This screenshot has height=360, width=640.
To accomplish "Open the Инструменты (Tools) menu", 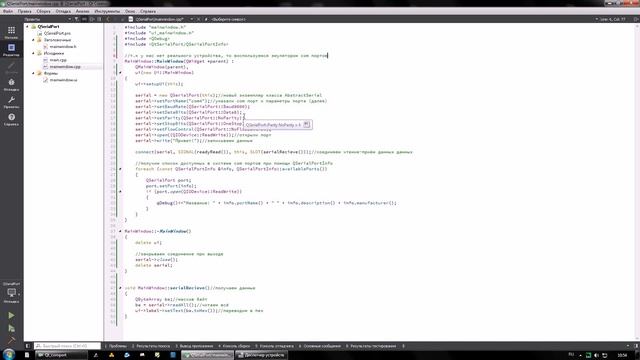I will click(107, 11).
